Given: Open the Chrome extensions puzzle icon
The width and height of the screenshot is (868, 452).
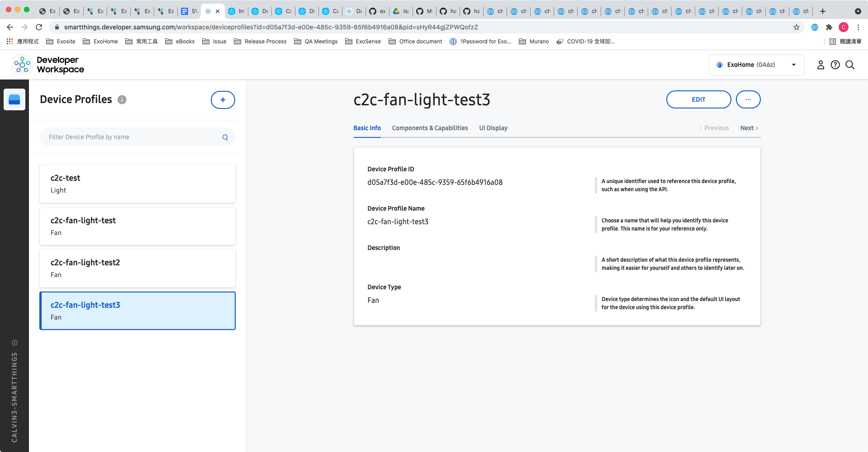Looking at the screenshot, I should (829, 27).
